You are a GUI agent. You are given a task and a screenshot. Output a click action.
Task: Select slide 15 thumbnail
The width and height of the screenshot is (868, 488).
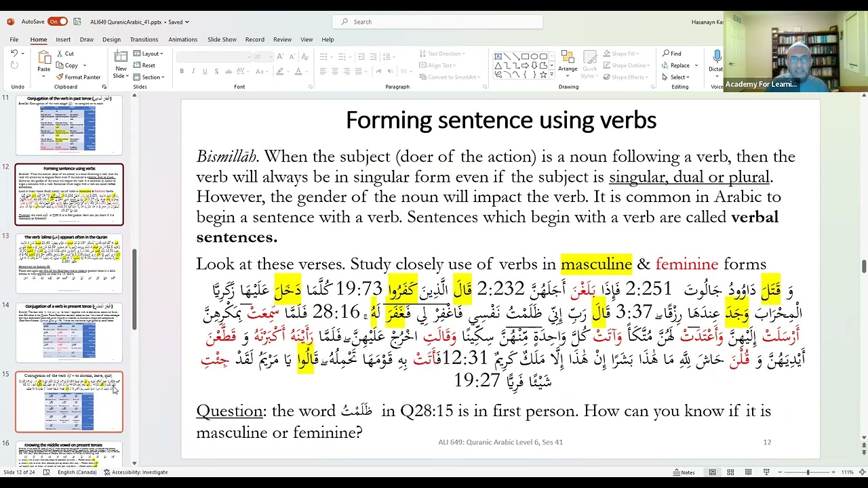69,401
